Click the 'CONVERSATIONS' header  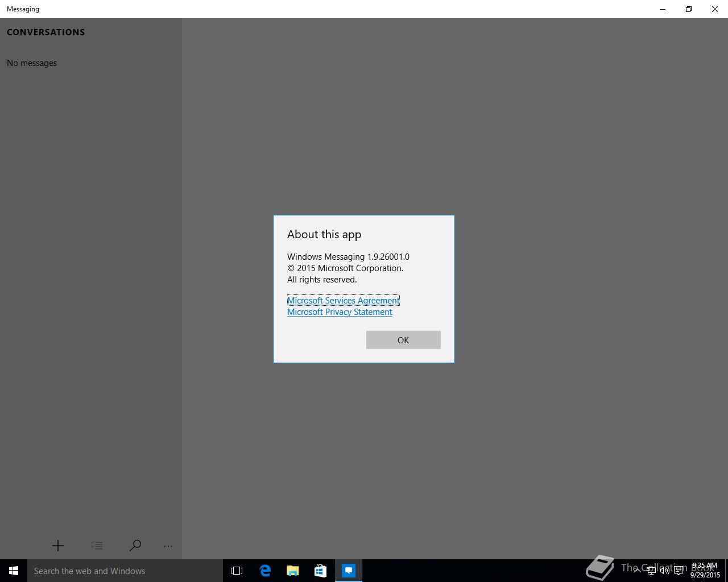pos(46,32)
